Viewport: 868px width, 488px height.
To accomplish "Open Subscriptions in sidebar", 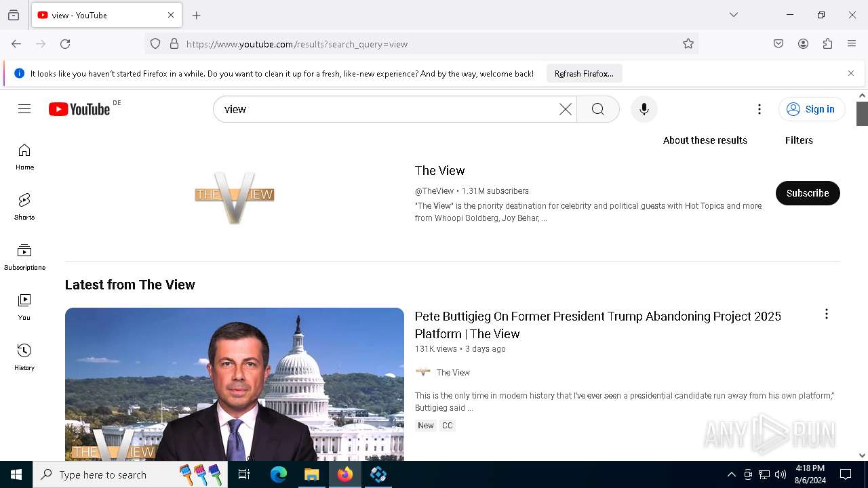I will 24,257.
